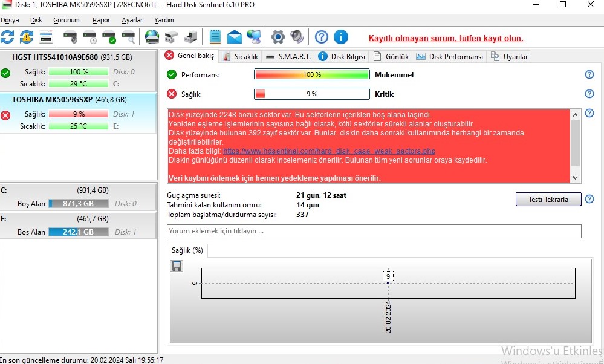Select the C: partition (931,4 GB)

[78, 197]
